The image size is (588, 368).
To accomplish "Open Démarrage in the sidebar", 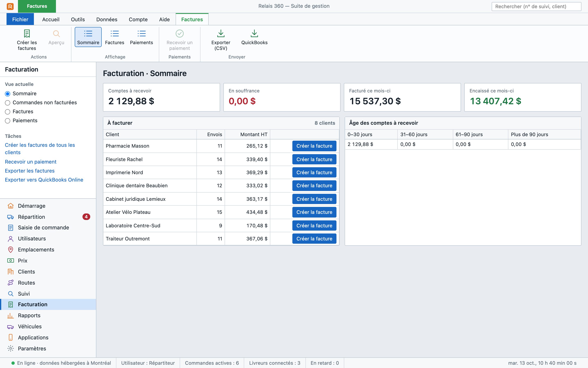I will pos(48,206).
